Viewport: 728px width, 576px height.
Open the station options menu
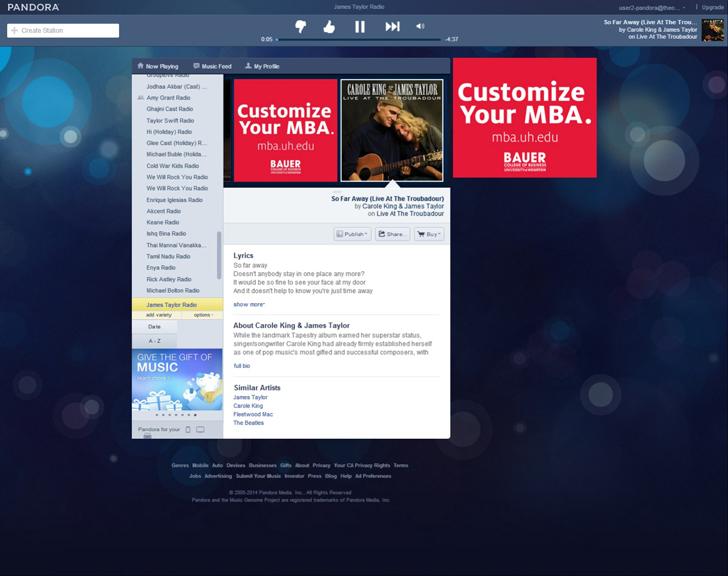[x=203, y=315]
